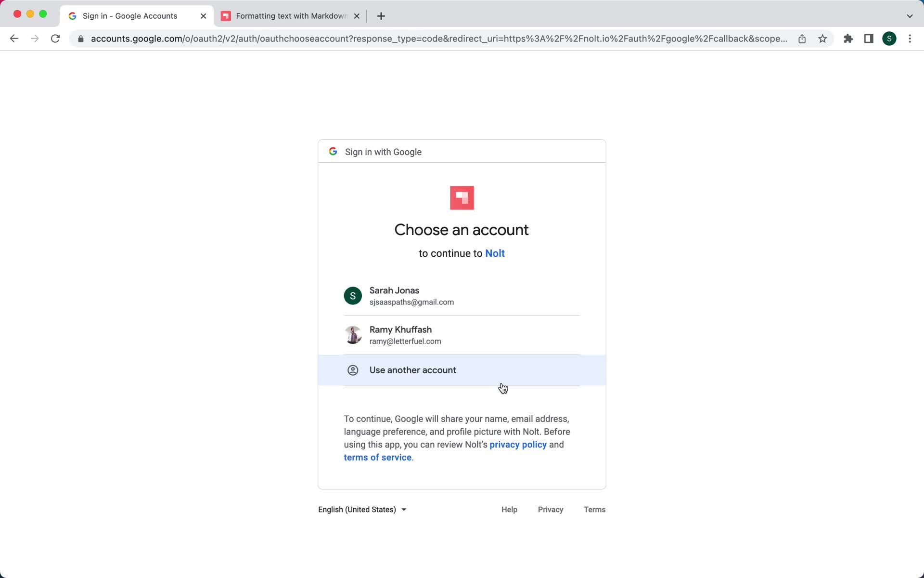Expand the tab search chevron
924x578 pixels.
point(910,16)
